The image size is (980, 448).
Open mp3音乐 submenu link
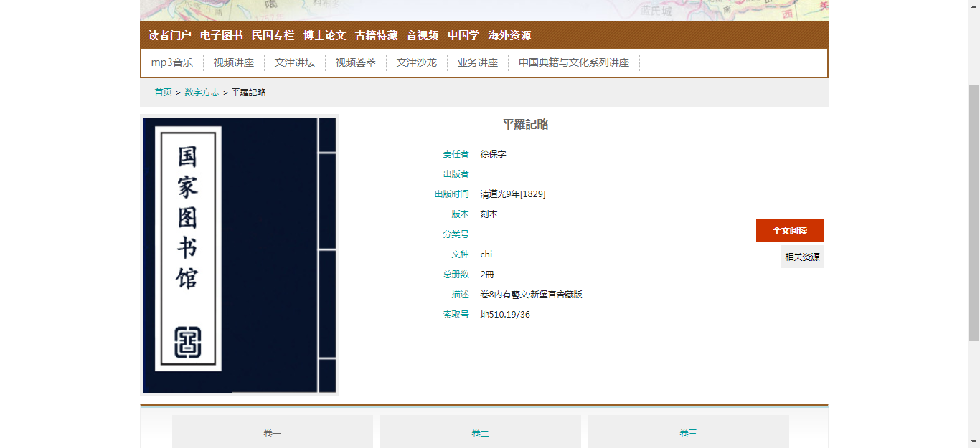point(172,62)
